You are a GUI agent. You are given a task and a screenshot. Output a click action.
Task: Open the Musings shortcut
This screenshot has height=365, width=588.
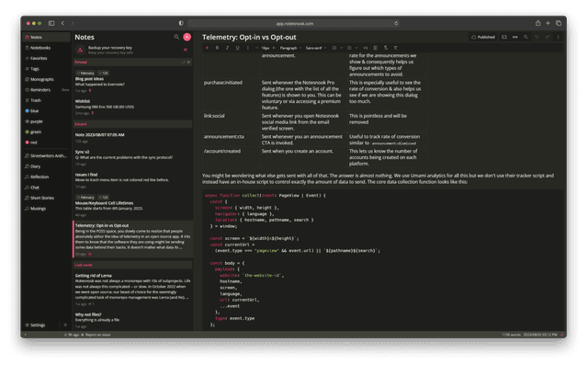(46, 208)
